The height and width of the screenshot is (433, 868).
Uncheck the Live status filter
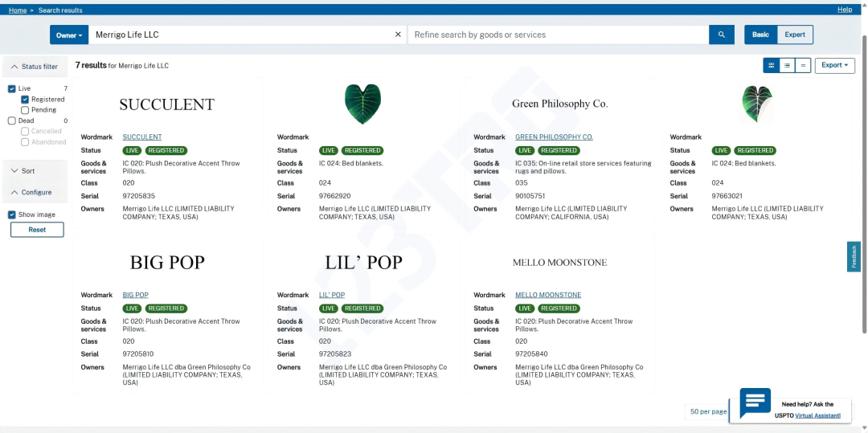tap(12, 88)
